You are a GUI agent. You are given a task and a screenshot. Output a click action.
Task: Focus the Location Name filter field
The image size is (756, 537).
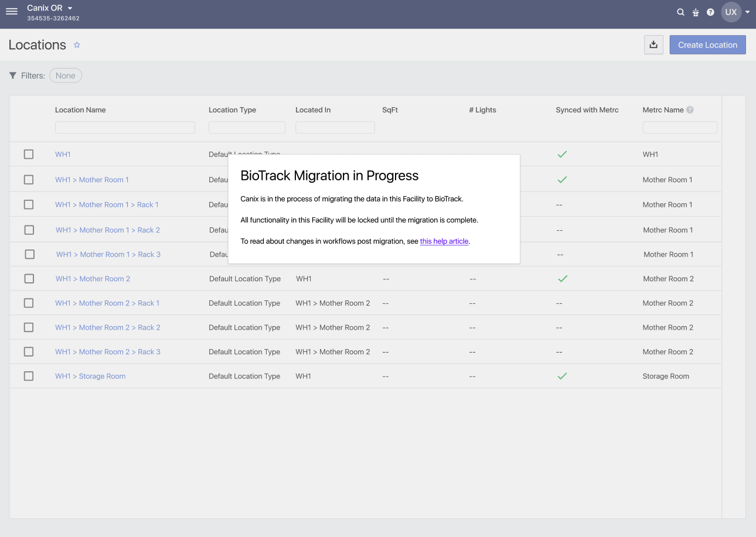coord(125,127)
